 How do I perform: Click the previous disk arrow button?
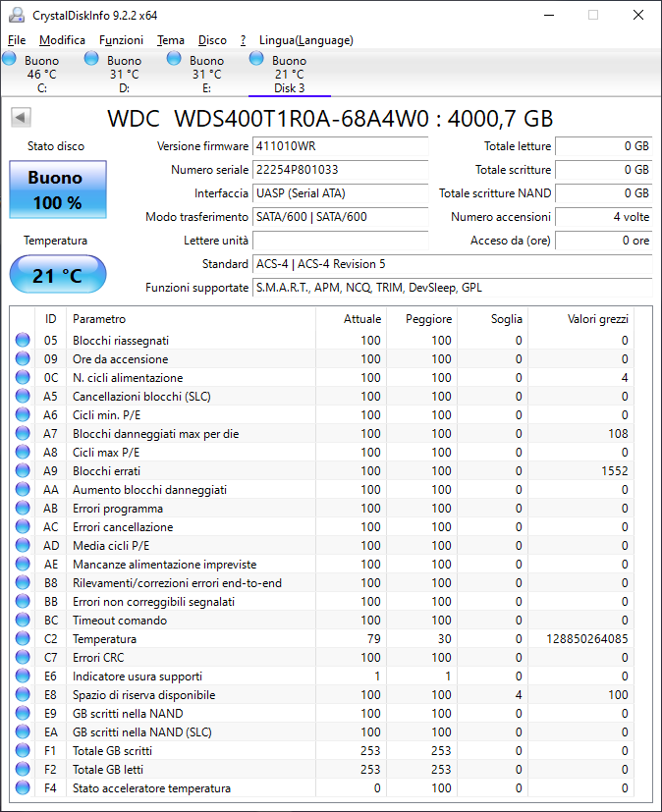(22, 117)
